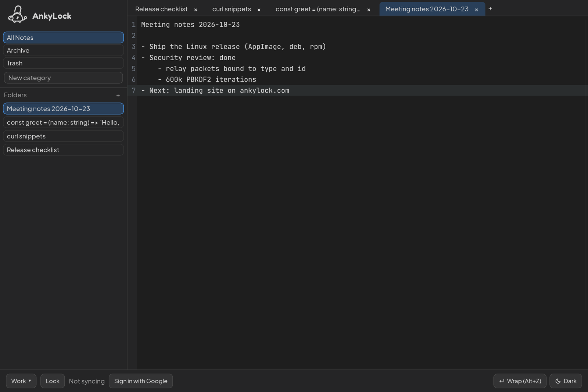The image size is (588, 392).
Task: Click the editor heading 'Meeting notes 2026-10-23' line
Action: (190, 25)
